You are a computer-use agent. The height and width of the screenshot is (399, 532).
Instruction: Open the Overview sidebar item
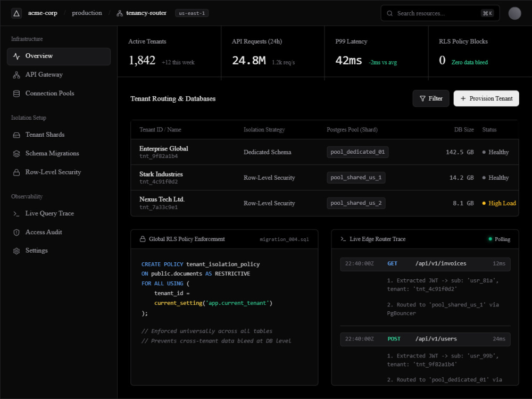click(59, 56)
